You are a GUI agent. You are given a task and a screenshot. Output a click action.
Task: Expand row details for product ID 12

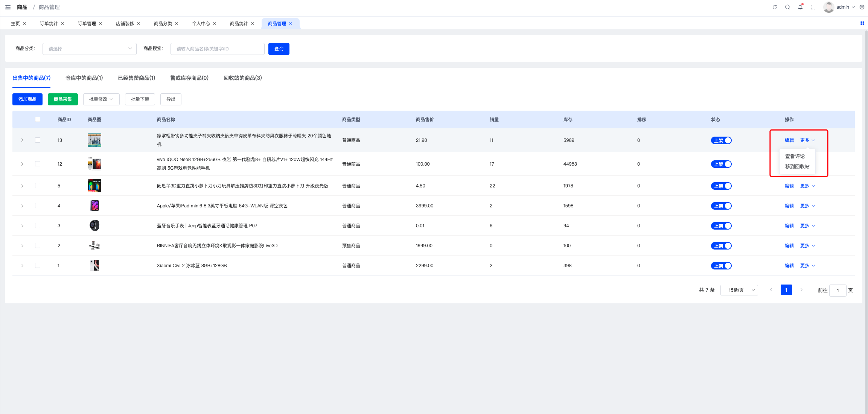pos(22,164)
